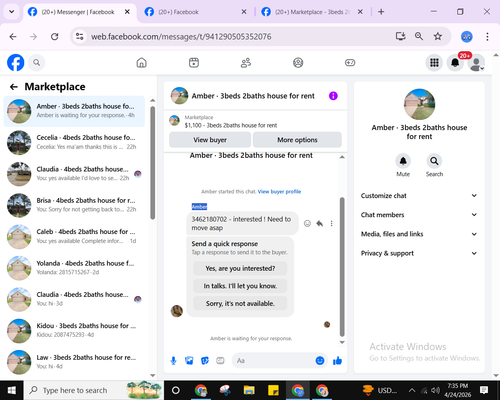The width and height of the screenshot is (500, 400).
Task: Open the Groups icon in top navigation
Action: point(298,62)
